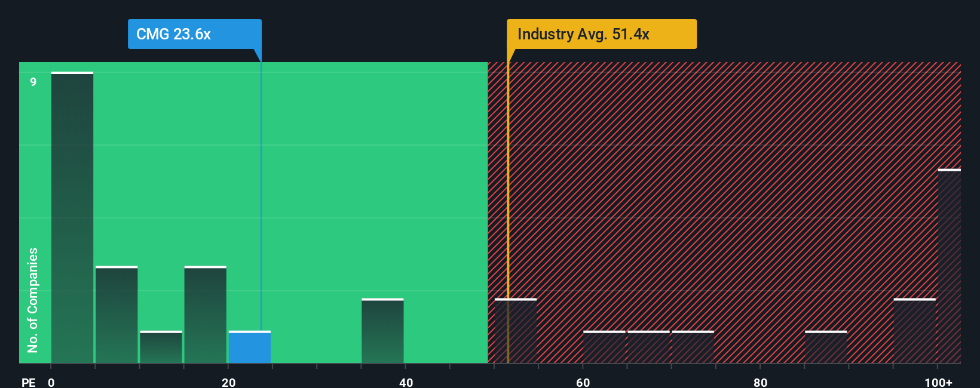The height and width of the screenshot is (388, 980).
Task: Click the x-axis label 0
Action: point(51,382)
